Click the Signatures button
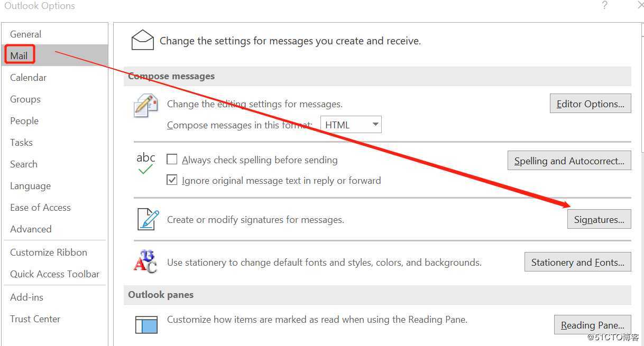644x346 pixels. [599, 219]
